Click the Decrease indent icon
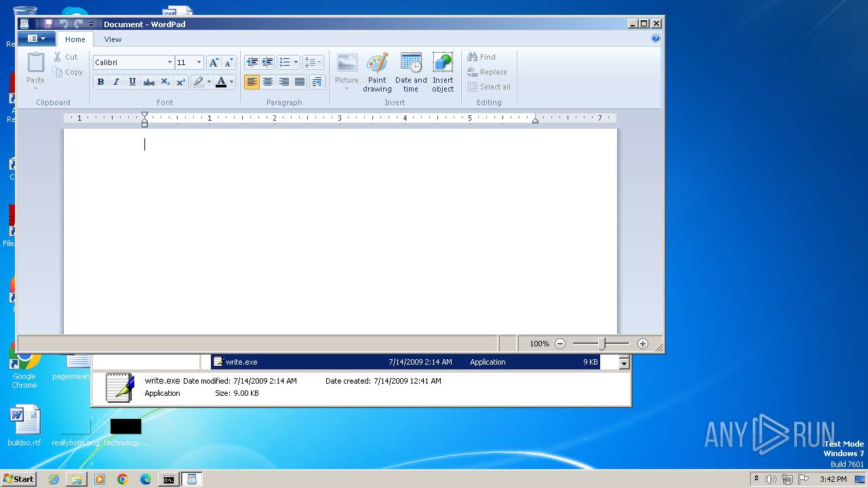The image size is (868, 488). coord(252,62)
